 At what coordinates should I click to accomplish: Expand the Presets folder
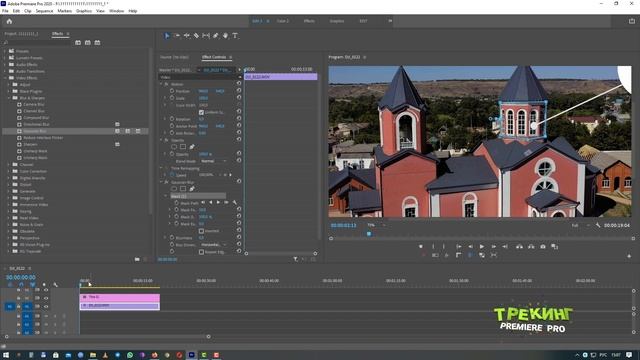pos(5,51)
